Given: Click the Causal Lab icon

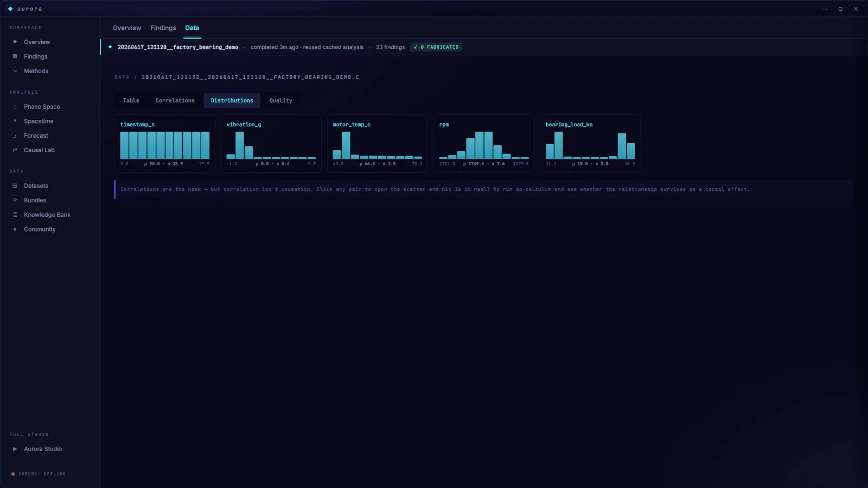Looking at the screenshot, I should (15, 150).
